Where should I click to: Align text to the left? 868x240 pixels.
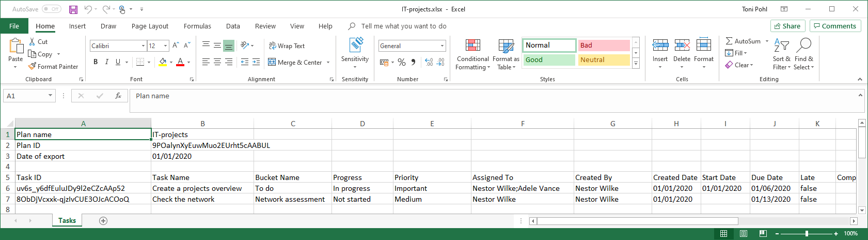(x=206, y=62)
